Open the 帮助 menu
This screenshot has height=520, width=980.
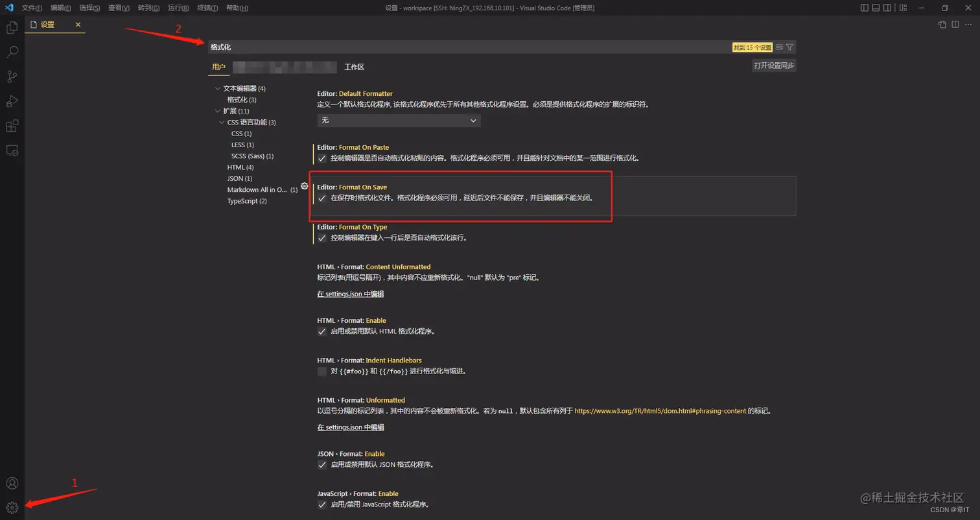237,8
